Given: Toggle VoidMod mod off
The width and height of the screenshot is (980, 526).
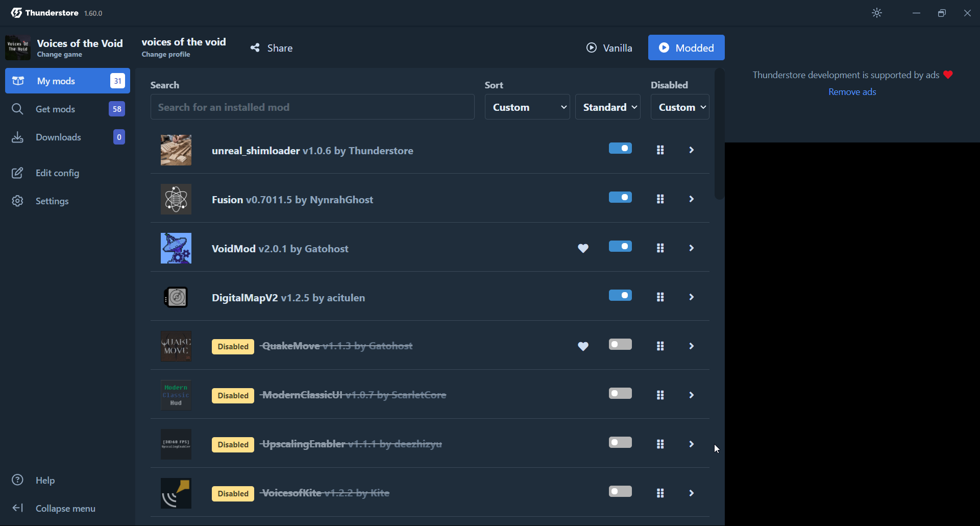Looking at the screenshot, I should 621,246.
